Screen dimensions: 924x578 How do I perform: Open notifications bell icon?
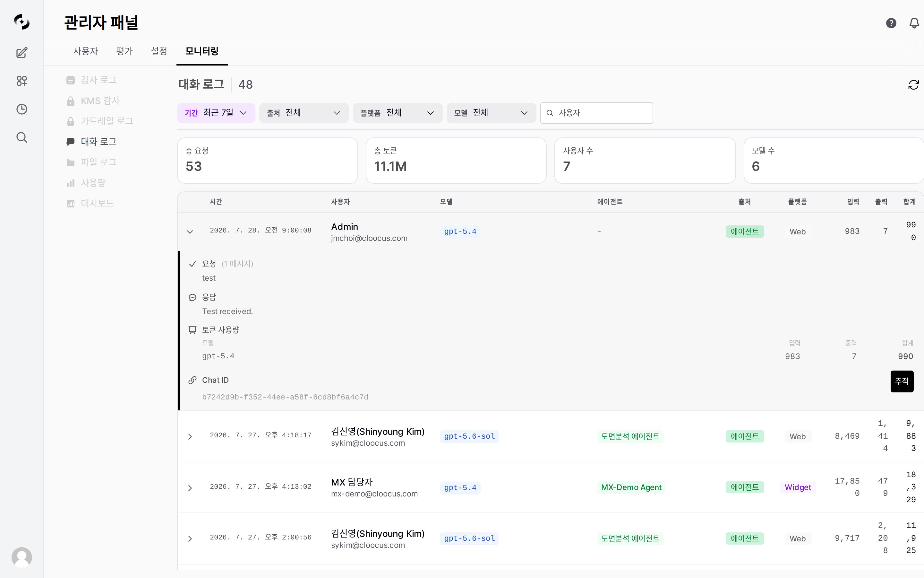[x=914, y=23]
